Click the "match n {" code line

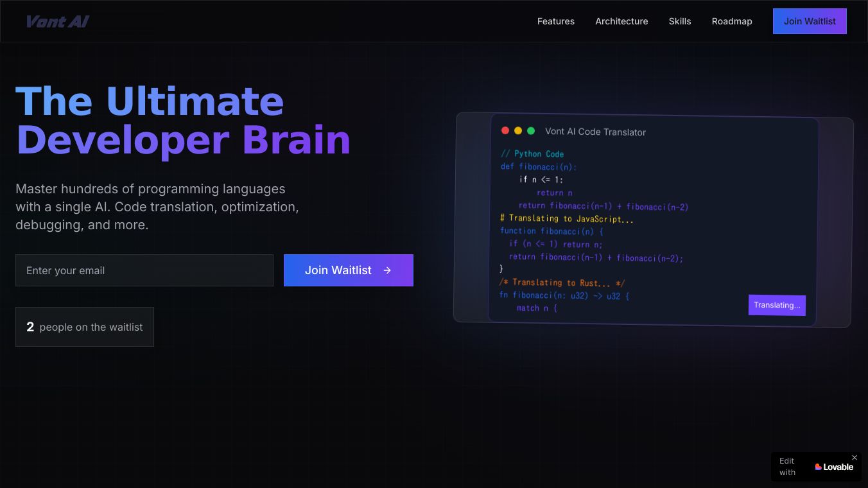point(537,308)
